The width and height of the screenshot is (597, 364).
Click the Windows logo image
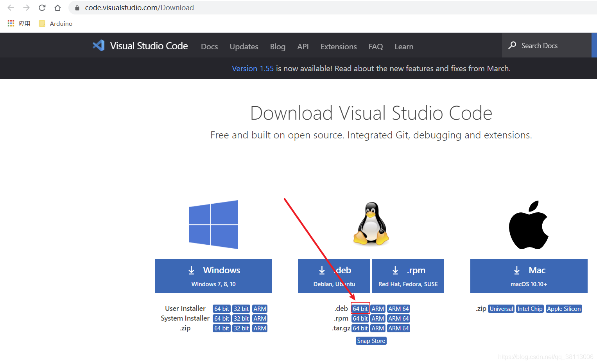[213, 224]
